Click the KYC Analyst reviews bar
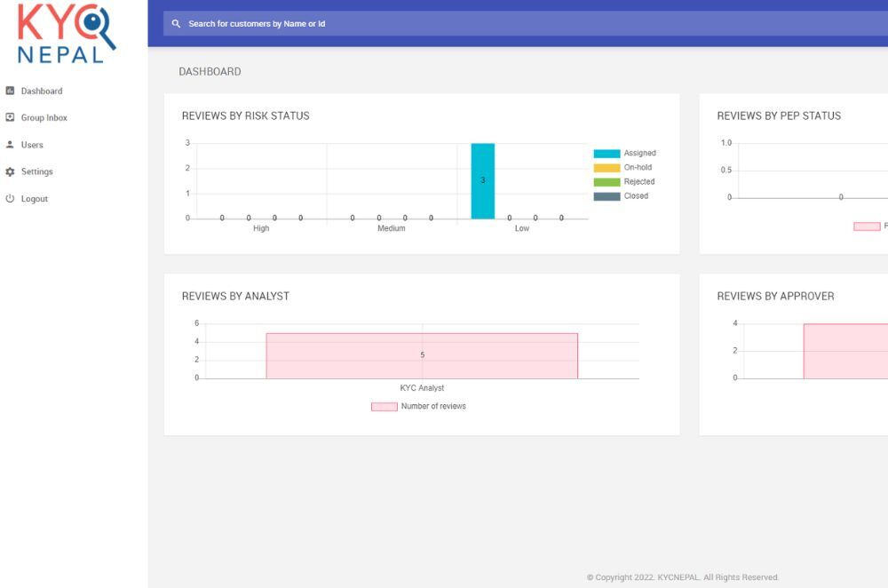 [x=422, y=356]
